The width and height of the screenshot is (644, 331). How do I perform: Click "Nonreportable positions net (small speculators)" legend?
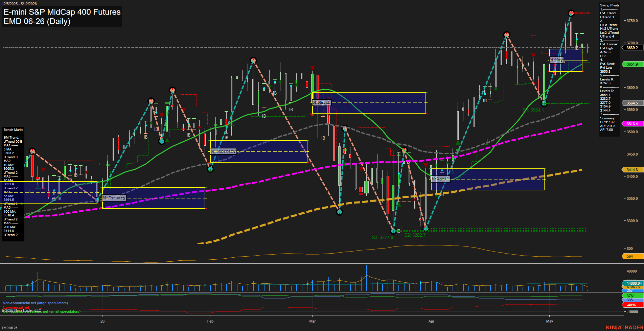[x=41, y=311]
